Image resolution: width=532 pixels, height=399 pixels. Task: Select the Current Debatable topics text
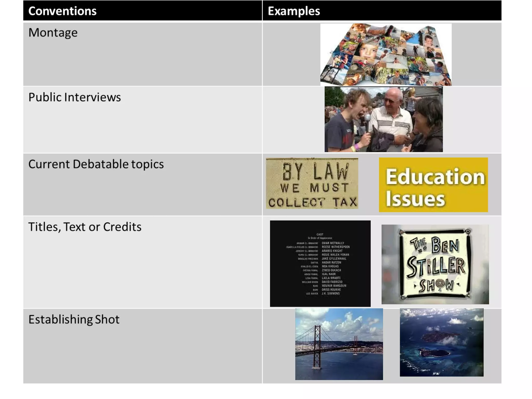point(96,164)
